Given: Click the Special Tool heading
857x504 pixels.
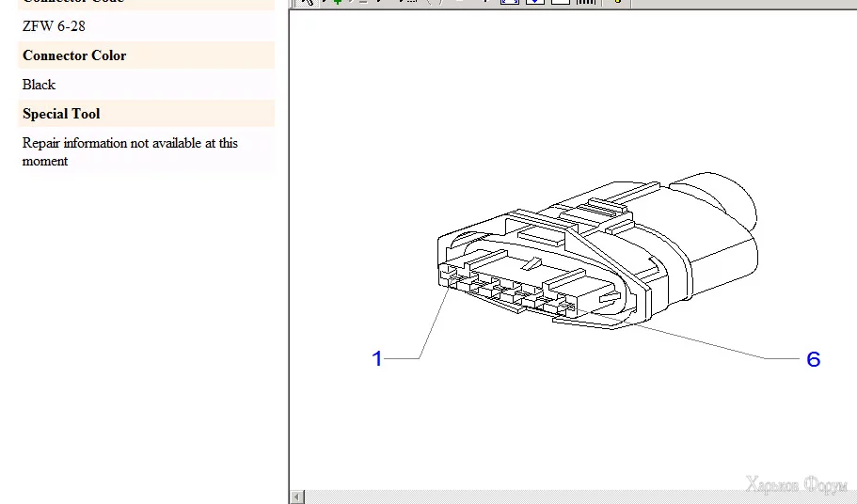Looking at the screenshot, I should point(61,114).
